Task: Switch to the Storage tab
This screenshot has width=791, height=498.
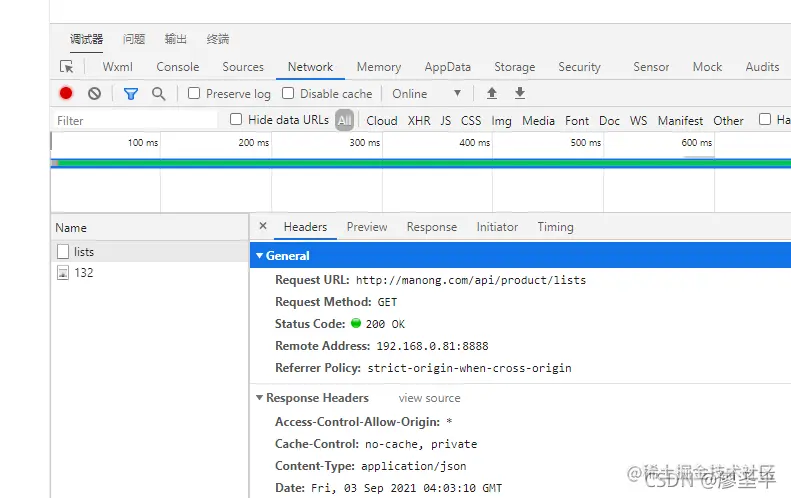Action: click(515, 67)
